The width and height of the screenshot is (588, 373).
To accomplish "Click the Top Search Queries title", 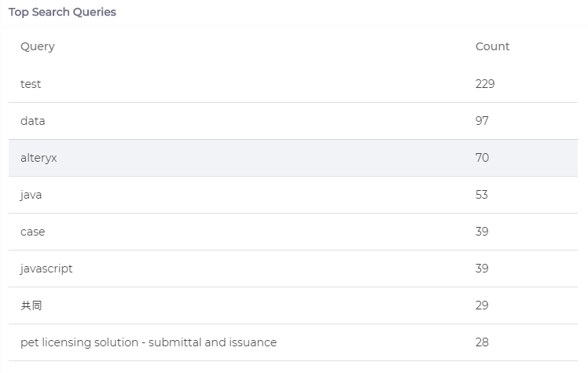I will [x=62, y=12].
